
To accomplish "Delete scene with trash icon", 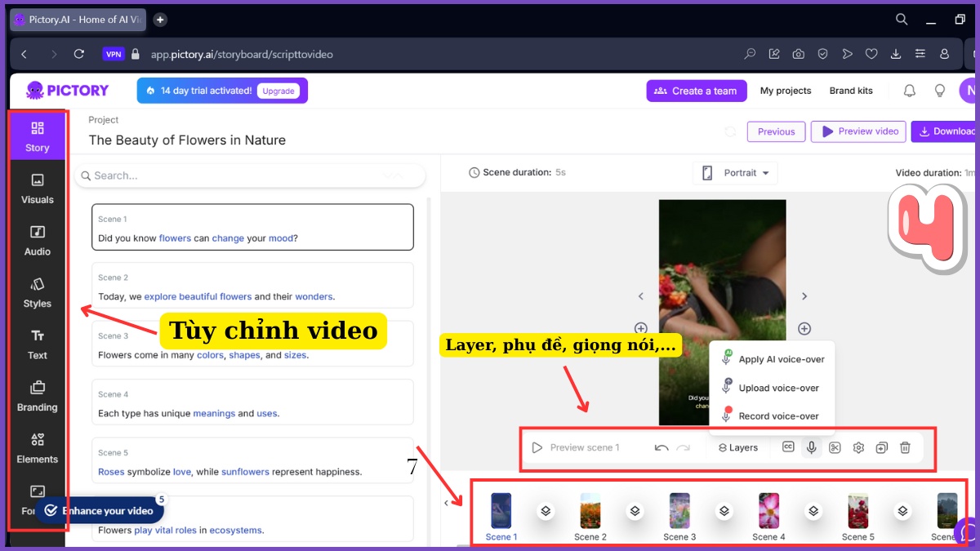I will [x=905, y=447].
